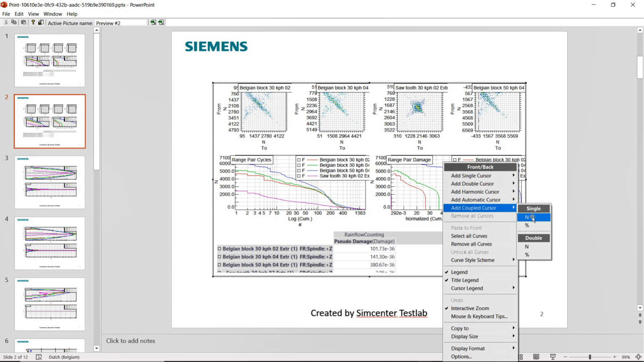Screen dimensions: 644x362
Task: Disable the Interactive Zoom option
Action: (470, 308)
